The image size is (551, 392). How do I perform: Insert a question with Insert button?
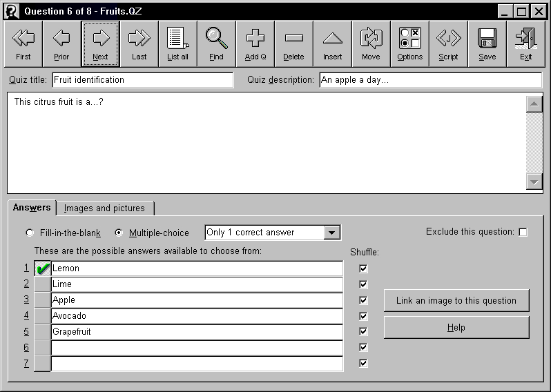click(x=332, y=44)
